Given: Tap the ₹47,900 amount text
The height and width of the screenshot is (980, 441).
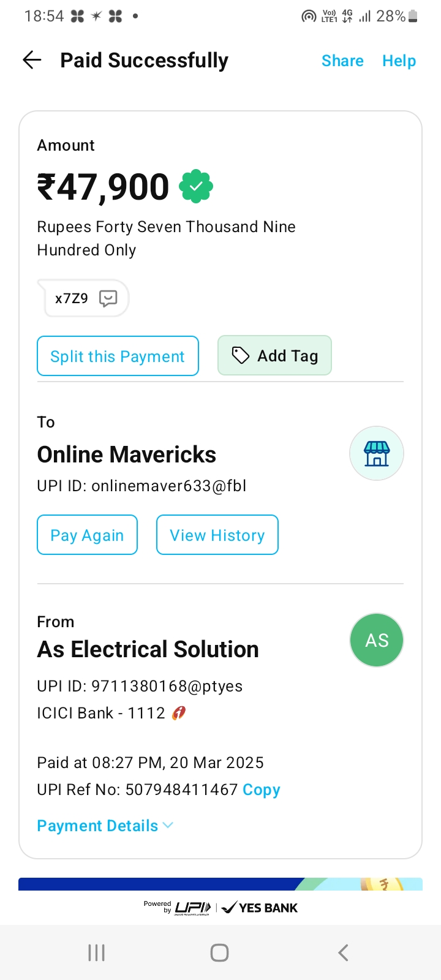Looking at the screenshot, I should coord(104,187).
